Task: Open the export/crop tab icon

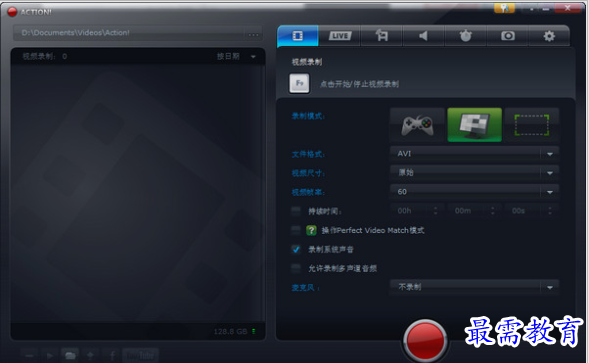Action: click(382, 36)
